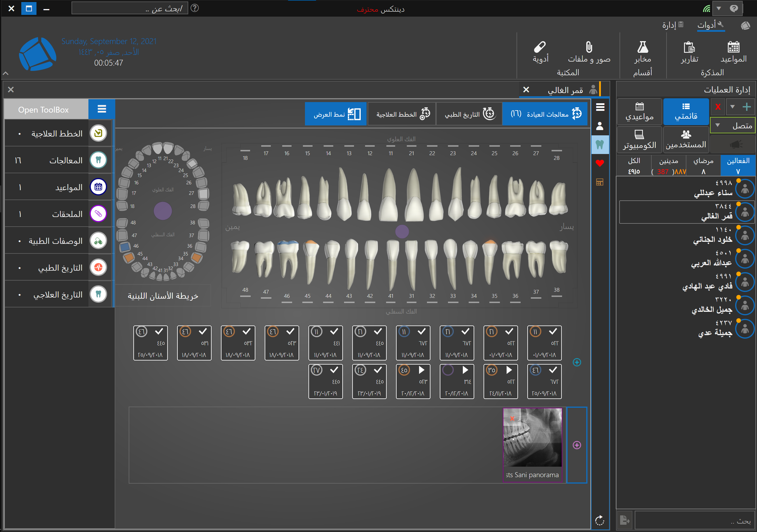Viewport: 757px width, 532px height.
Task: Select the مدينين patient filter tab
Action: (668, 165)
